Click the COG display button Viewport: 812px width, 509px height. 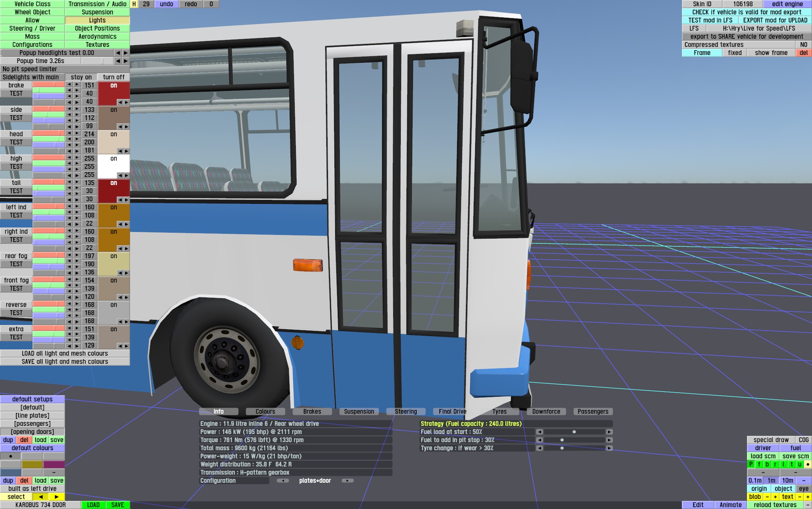pos(804,440)
